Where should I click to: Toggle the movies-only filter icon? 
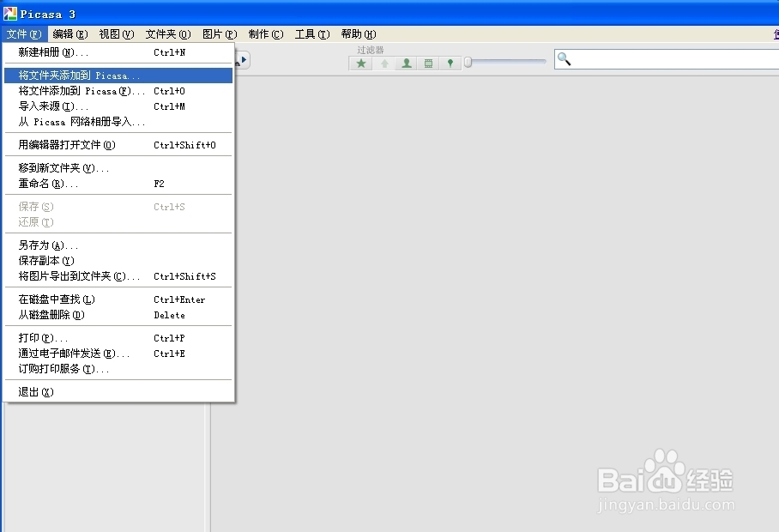click(428, 63)
